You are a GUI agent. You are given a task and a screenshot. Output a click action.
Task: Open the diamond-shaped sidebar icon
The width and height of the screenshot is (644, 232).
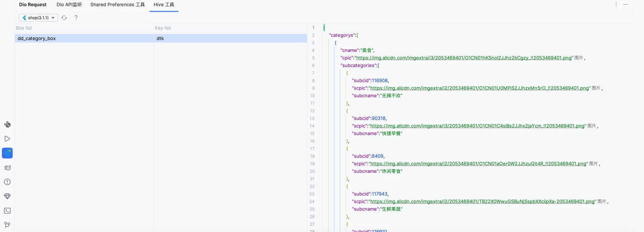point(7,196)
